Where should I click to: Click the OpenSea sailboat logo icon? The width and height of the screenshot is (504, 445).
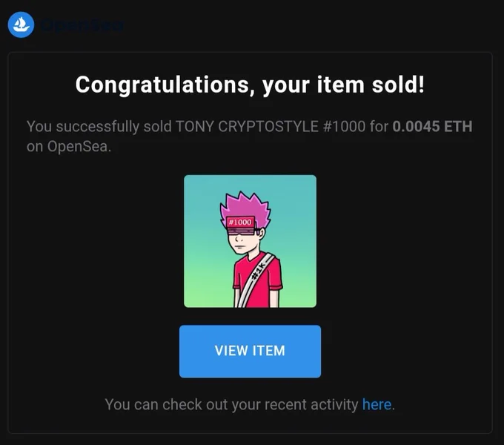(x=21, y=24)
